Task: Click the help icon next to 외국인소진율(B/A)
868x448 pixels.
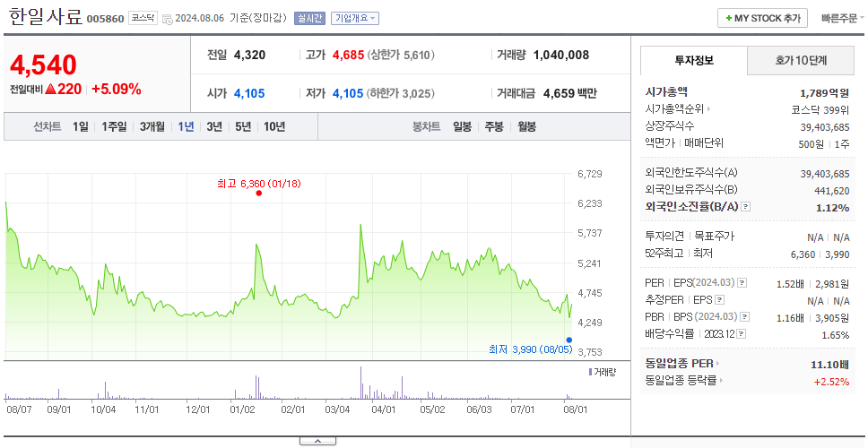Action: (x=746, y=207)
